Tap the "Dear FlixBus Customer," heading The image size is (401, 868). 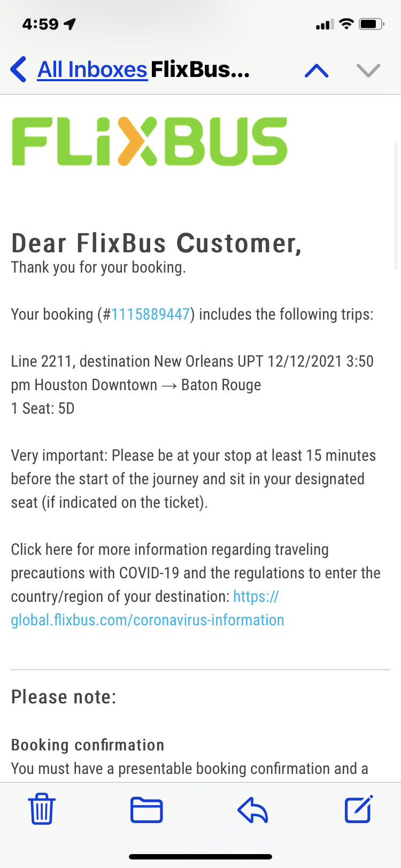pyautogui.click(x=157, y=243)
